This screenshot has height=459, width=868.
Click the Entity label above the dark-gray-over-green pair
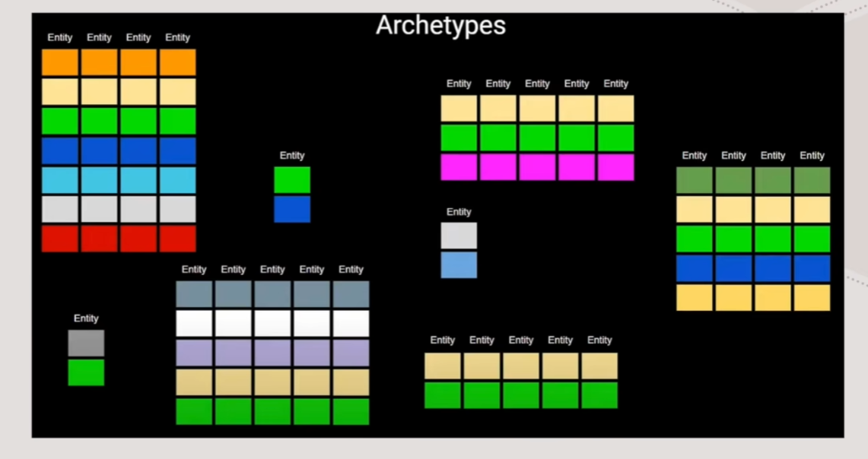pyautogui.click(x=86, y=318)
